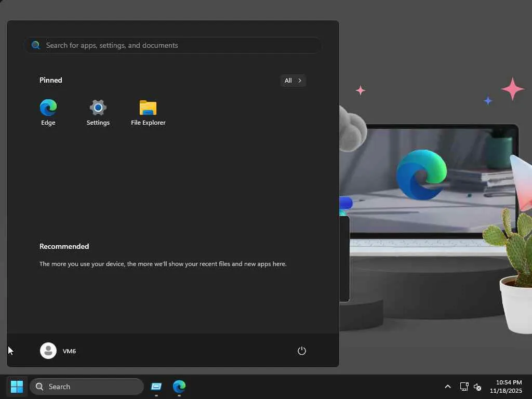Open Edge from the Pinned apps
Image resolution: width=532 pixels, height=399 pixels.
(x=48, y=112)
